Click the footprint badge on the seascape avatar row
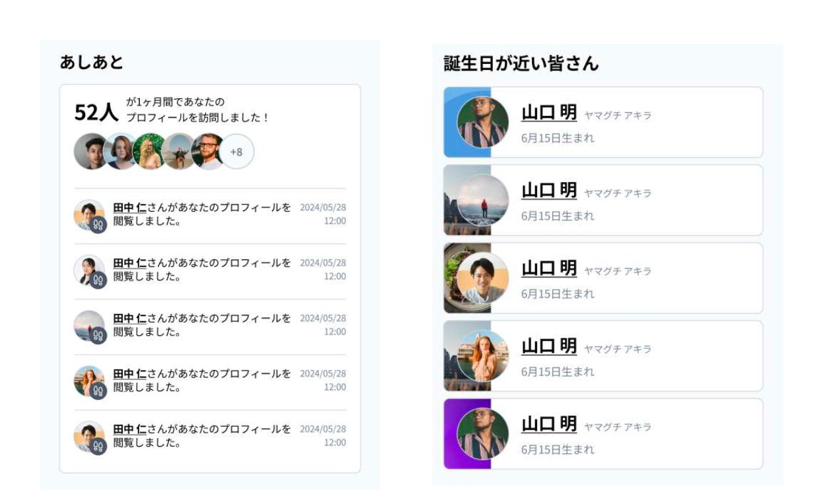 (x=98, y=336)
